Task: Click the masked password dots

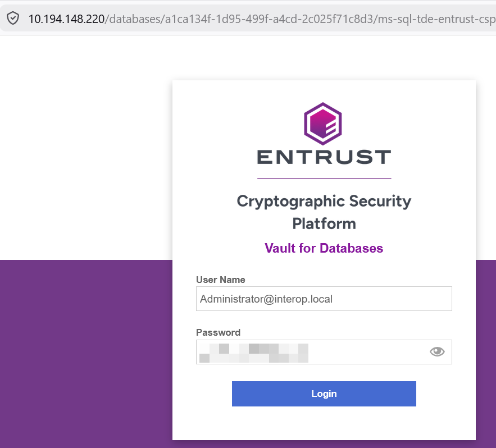Action: 253,352
